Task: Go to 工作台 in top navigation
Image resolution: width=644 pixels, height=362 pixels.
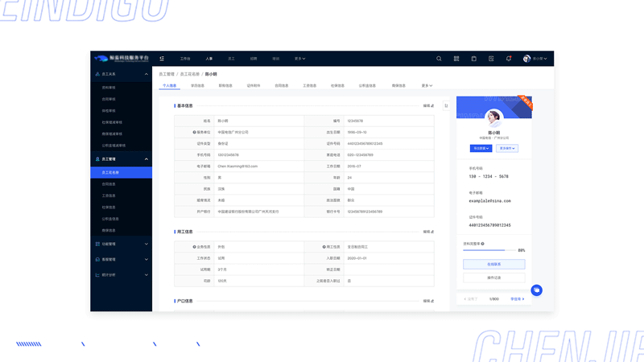Action: 185,59
